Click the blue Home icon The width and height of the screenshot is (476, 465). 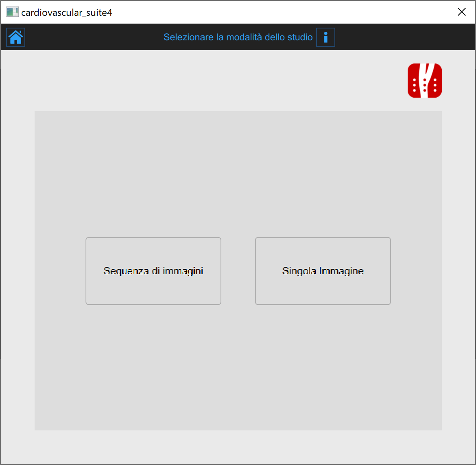click(16, 37)
